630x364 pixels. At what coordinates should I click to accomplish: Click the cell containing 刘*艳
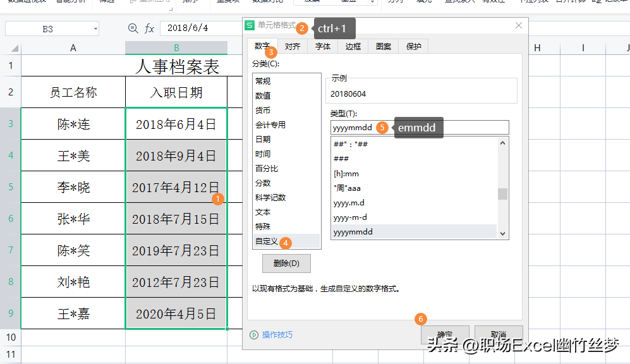(73, 282)
